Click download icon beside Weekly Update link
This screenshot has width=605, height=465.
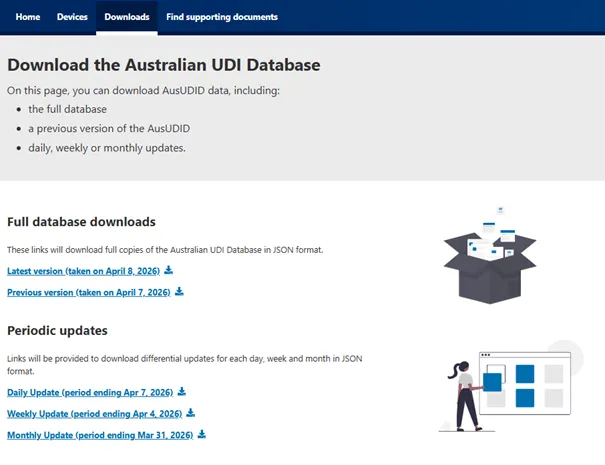[191, 413]
